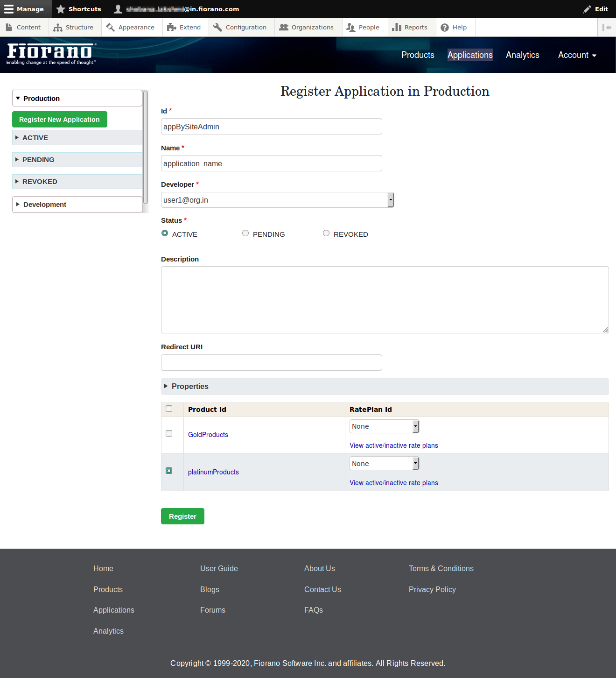Click the Id input field
Screen dimensions: 616x678
272,127
